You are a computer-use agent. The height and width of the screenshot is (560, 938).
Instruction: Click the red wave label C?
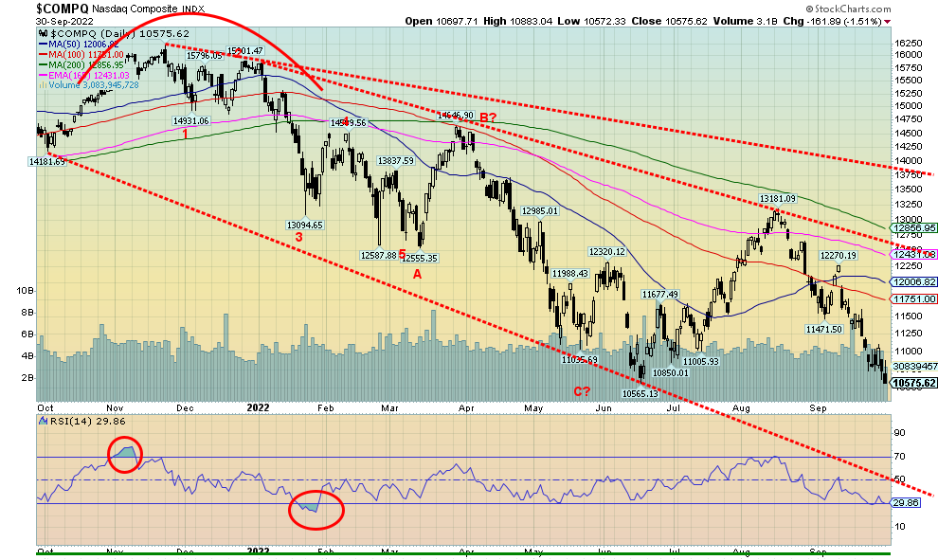tap(581, 391)
